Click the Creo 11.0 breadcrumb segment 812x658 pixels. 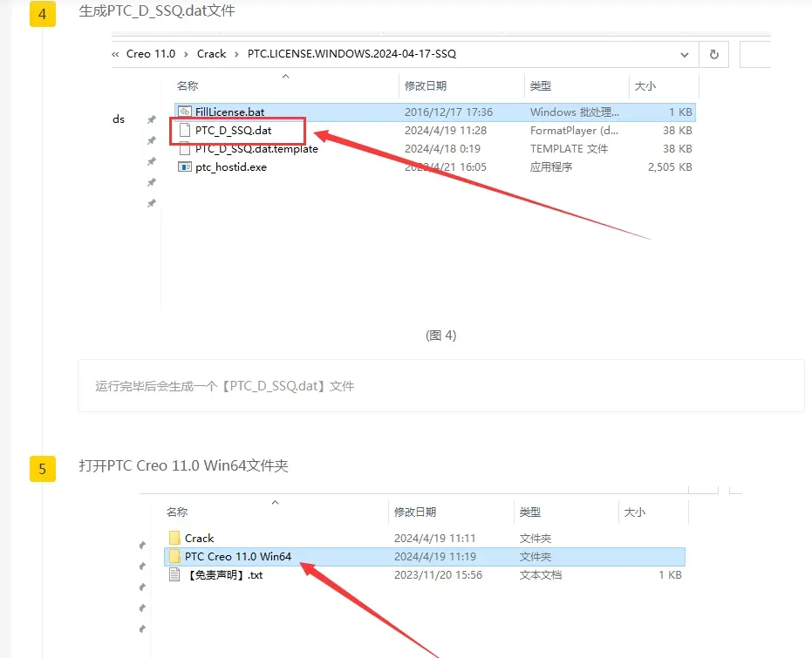point(151,54)
